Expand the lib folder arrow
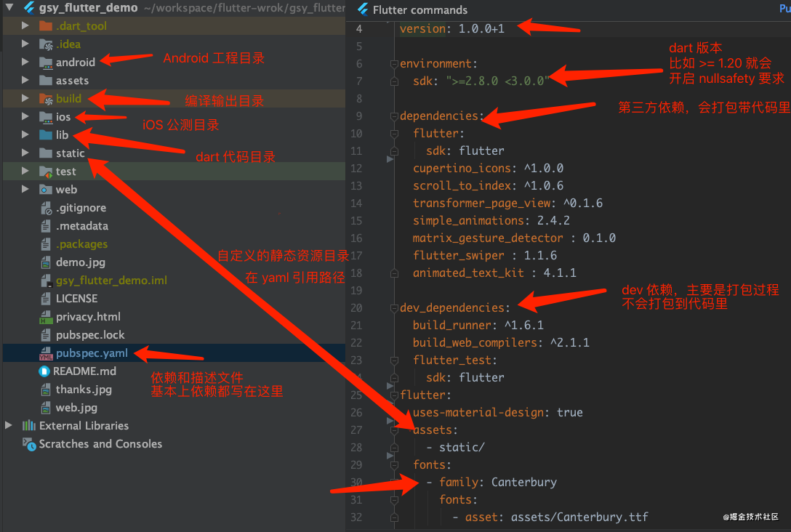 [x=25, y=134]
